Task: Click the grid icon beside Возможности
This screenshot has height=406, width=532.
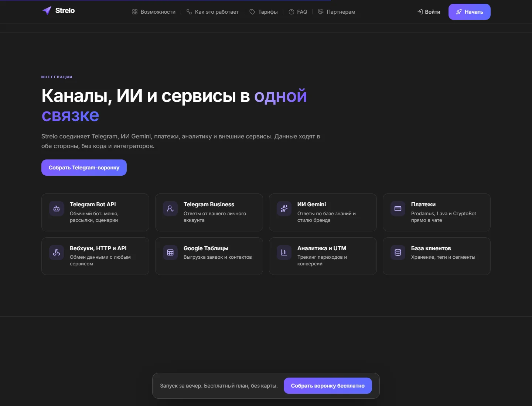Action: point(135,12)
